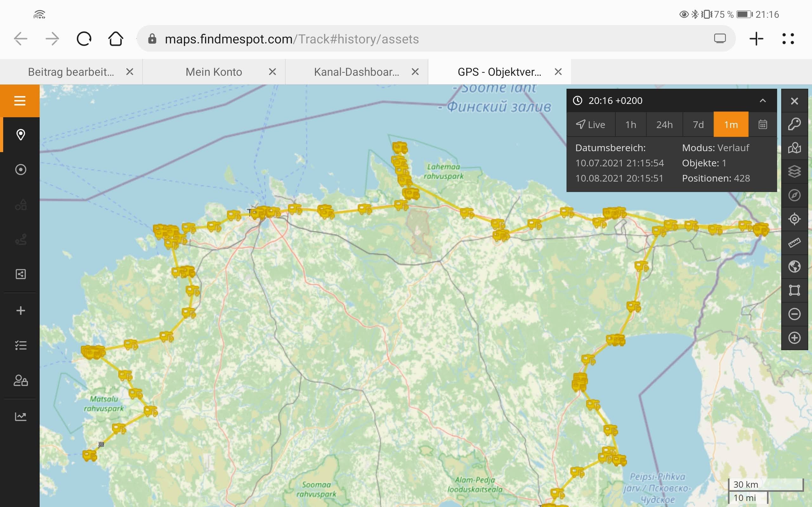Screen dimensions: 812x507
Task: Switch to Kanal-Dashboard browser tab
Action: (356, 72)
